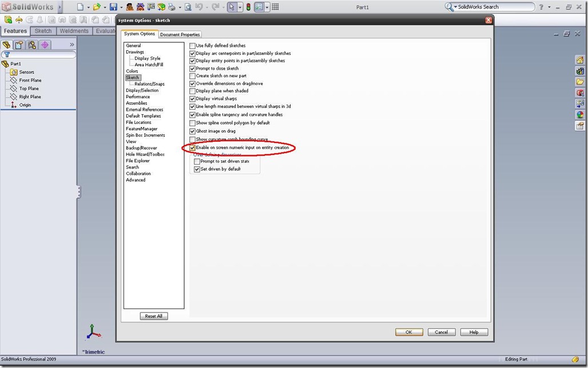588x368 pixels.
Task: Open Design Library task pane icon
Action: [580, 71]
